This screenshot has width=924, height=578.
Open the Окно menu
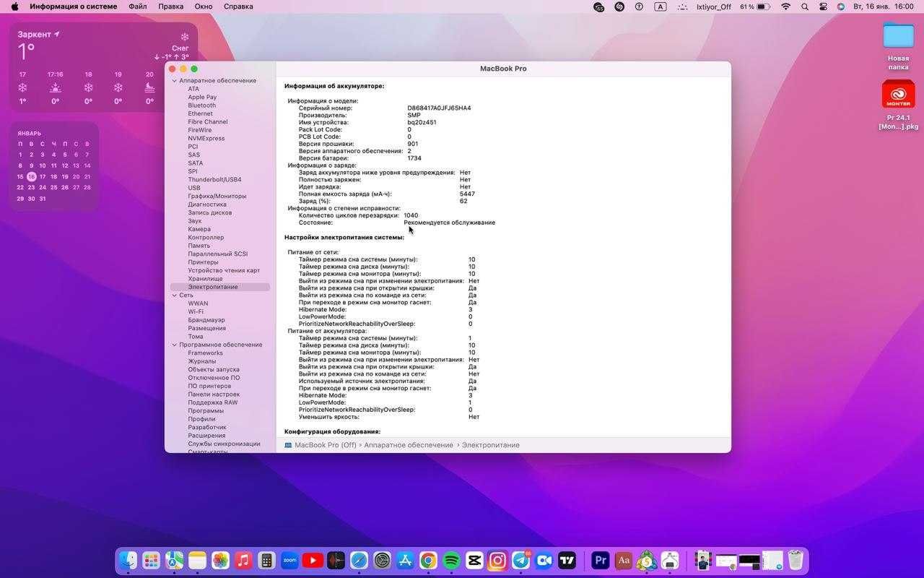[204, 7]
